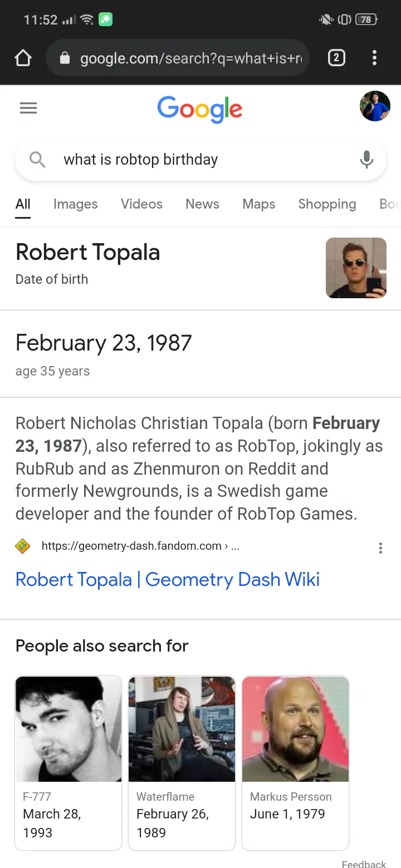Tap the magnifying glass search icon
This screenshot has height=868, width=401.
pyautogui.click(x=37, y=160)
